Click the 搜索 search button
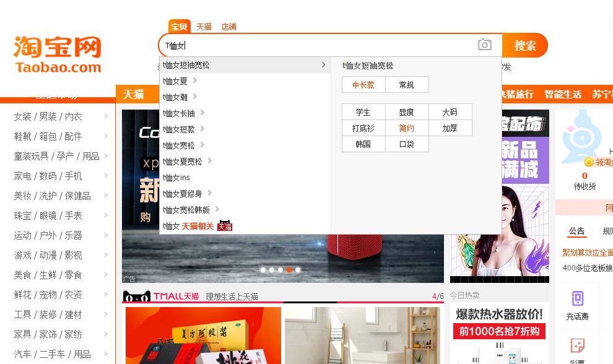This screenshot has height=364, width=613. [x=524, y=46]
